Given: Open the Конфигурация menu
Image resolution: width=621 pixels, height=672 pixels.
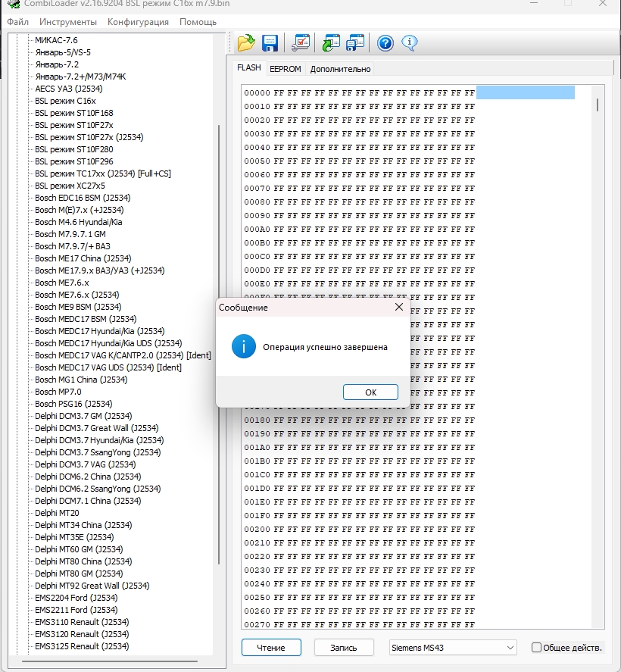Looking at the screenshot, I should pos(138,22).
